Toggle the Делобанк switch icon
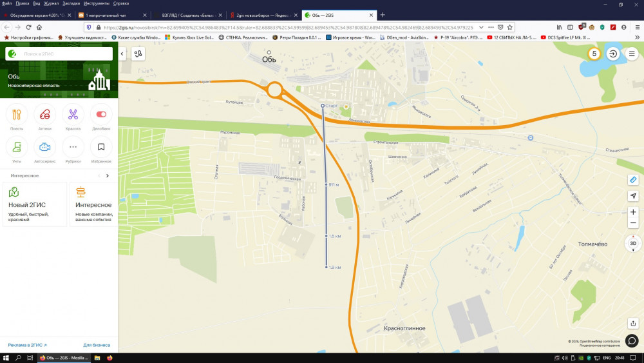 101,115
